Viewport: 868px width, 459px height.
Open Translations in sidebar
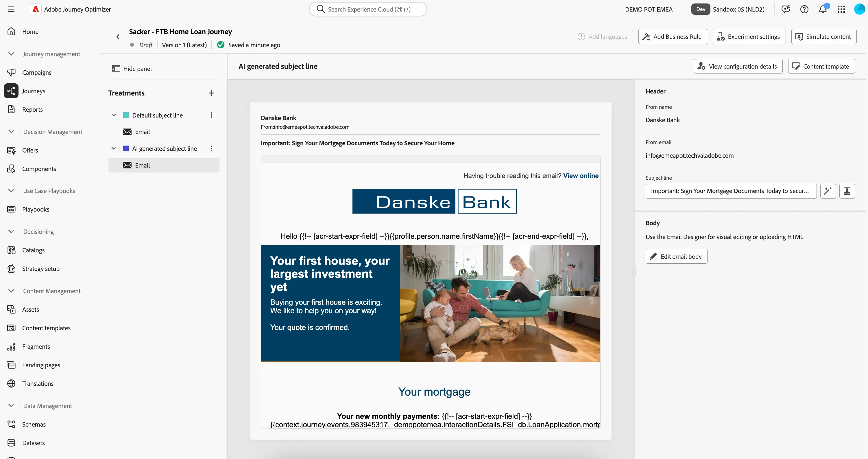(x=38, y=383)
